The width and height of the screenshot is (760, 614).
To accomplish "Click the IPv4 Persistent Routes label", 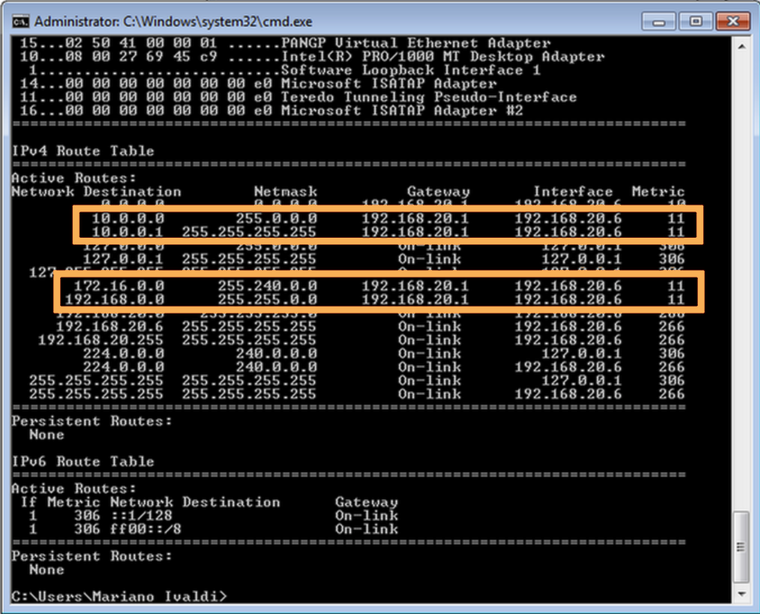I will tap(92, 421).
